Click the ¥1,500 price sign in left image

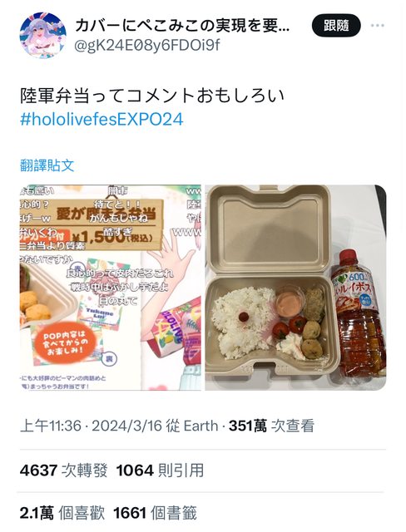click(x=114, y=237)
